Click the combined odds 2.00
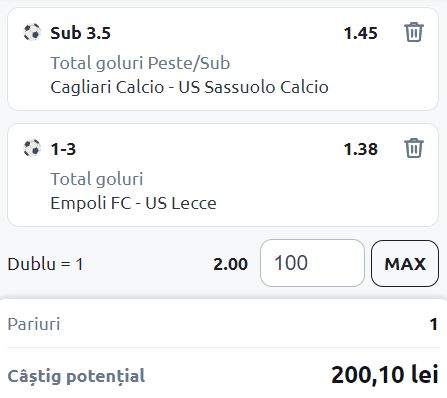This screenshot has height=398, width=447. click(231, 264)
